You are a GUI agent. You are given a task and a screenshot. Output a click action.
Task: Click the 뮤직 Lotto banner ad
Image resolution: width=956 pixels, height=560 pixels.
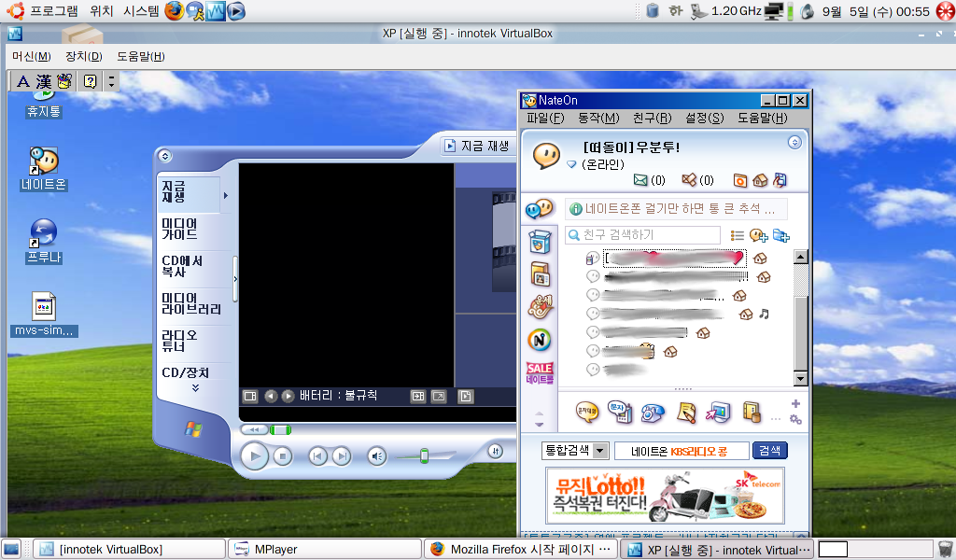(x=665, y=496)
